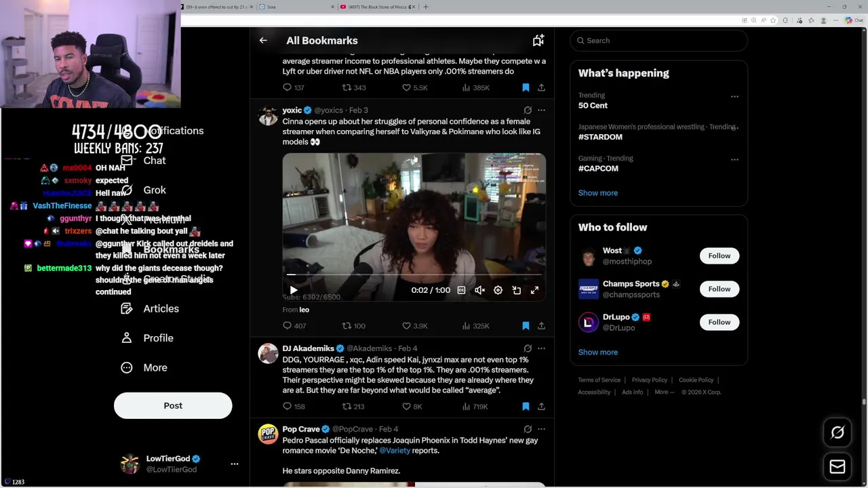The image size is (868, 488).
Task: Follow Champs Sports
Action: (719, 289)
